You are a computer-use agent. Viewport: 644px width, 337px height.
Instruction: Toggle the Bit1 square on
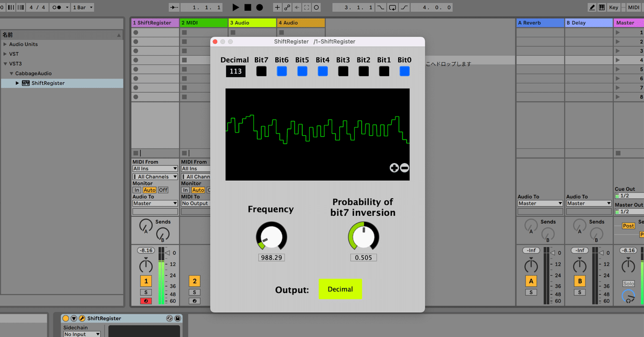(x=384, y=71)
